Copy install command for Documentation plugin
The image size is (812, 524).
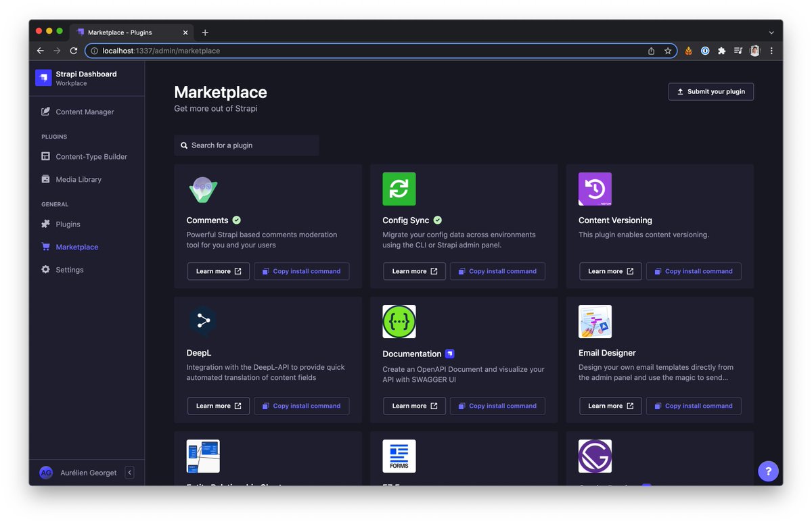[497, 406]
